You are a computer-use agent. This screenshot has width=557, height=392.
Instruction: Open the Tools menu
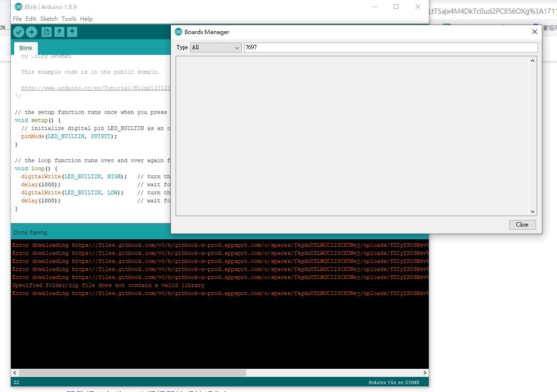69,19
